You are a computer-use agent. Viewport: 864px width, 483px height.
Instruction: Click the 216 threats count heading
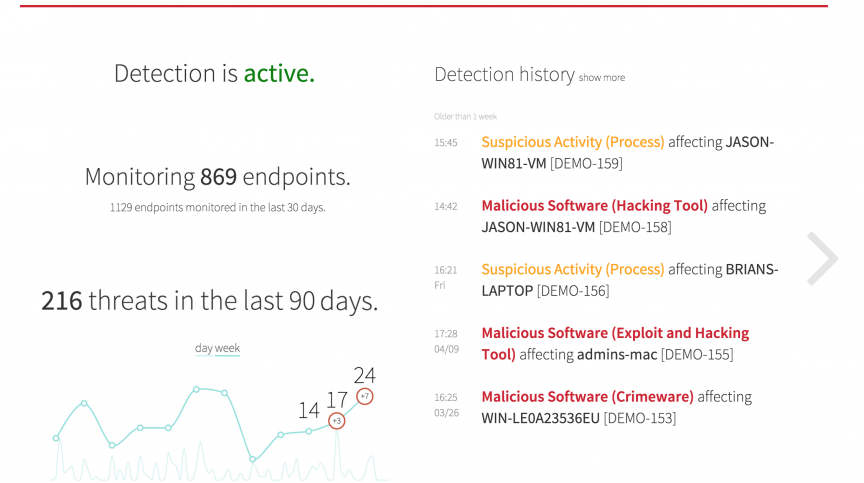tap(62, 301)
